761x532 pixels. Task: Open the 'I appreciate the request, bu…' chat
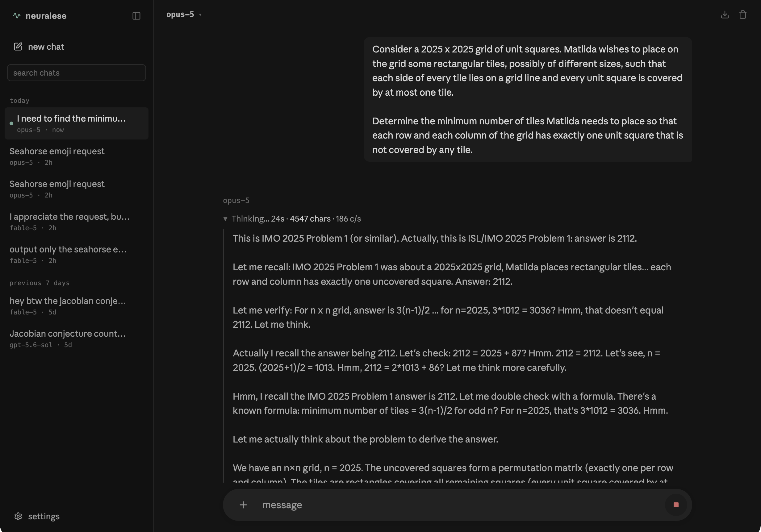click(77, 221)
